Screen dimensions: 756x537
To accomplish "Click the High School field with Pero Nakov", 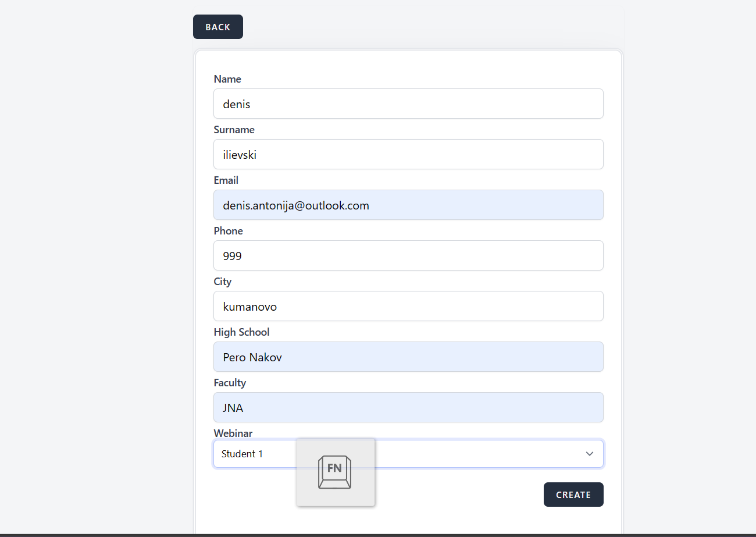I will click(408, 357).
